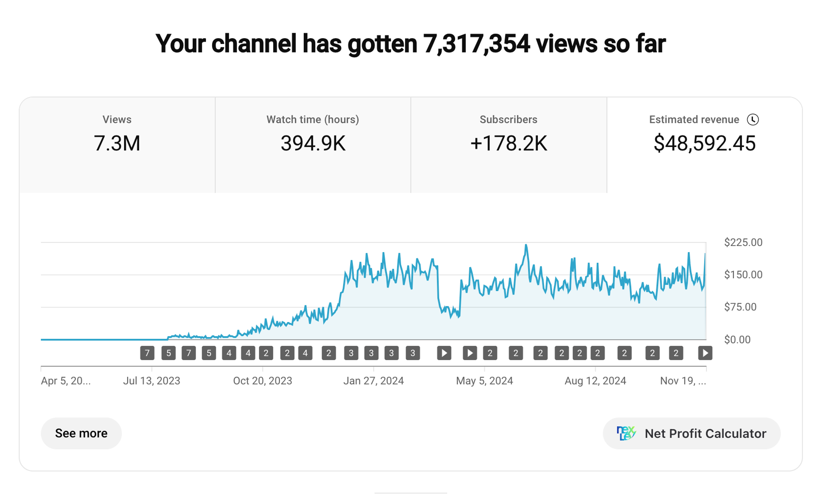The width and height of the screenshot is (838, 504).
Task: Click the Oct 20, 2023 axis label
Action: pos(262,380)
